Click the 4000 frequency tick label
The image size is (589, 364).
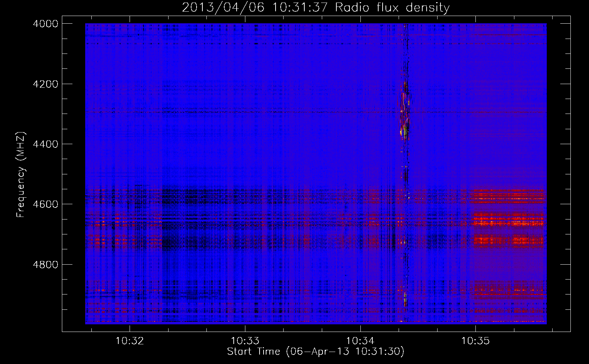46,24
